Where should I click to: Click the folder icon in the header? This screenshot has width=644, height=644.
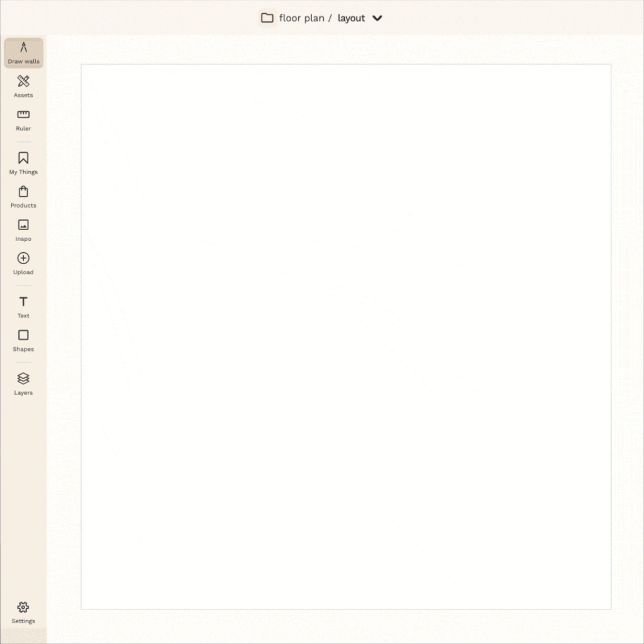[x=267, y=18]
